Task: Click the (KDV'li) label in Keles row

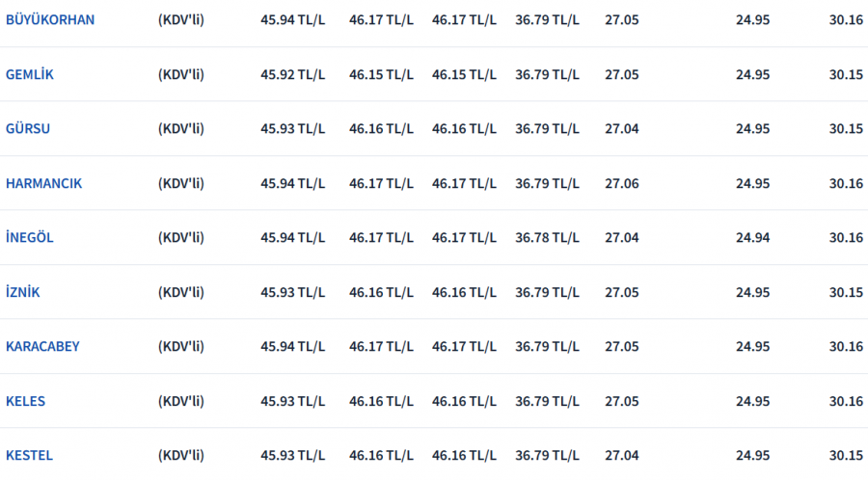Action: point(181,402)
